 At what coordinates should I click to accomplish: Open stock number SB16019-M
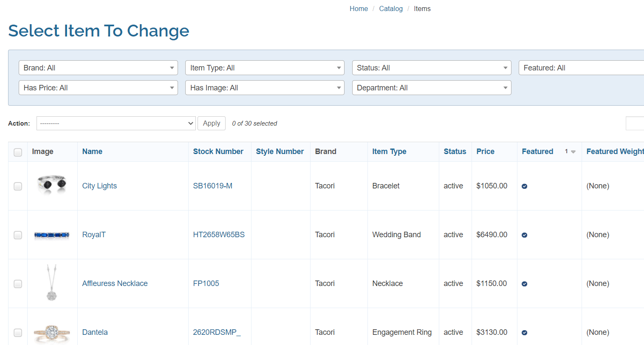tap(212, 186)
